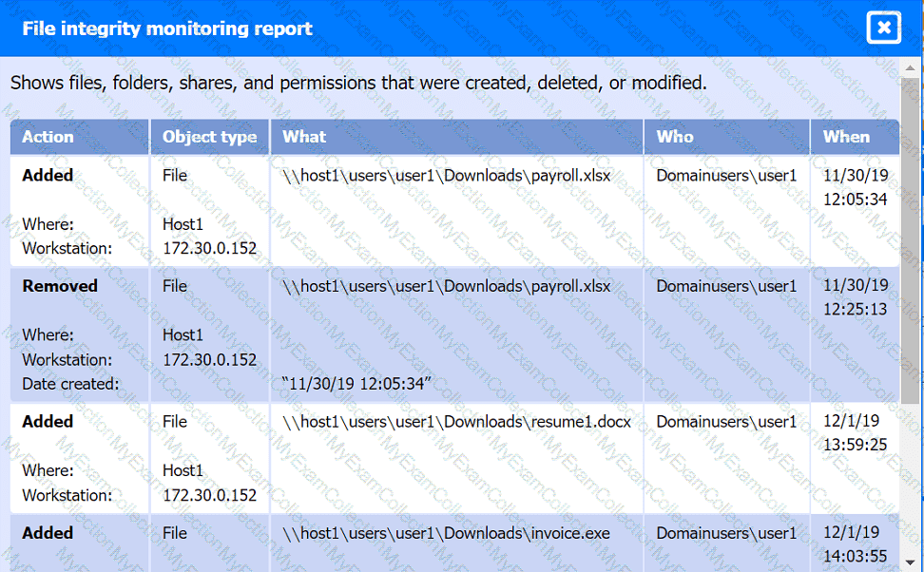The image size is (924, 572).
Task: Select the What column header
Action: click(304, 137)
